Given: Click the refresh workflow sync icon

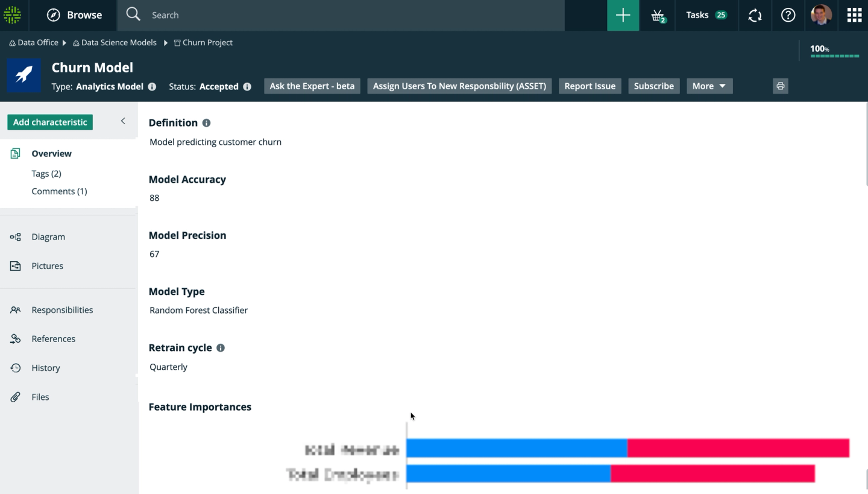Looking at the screenshot, I should (755, 15).
